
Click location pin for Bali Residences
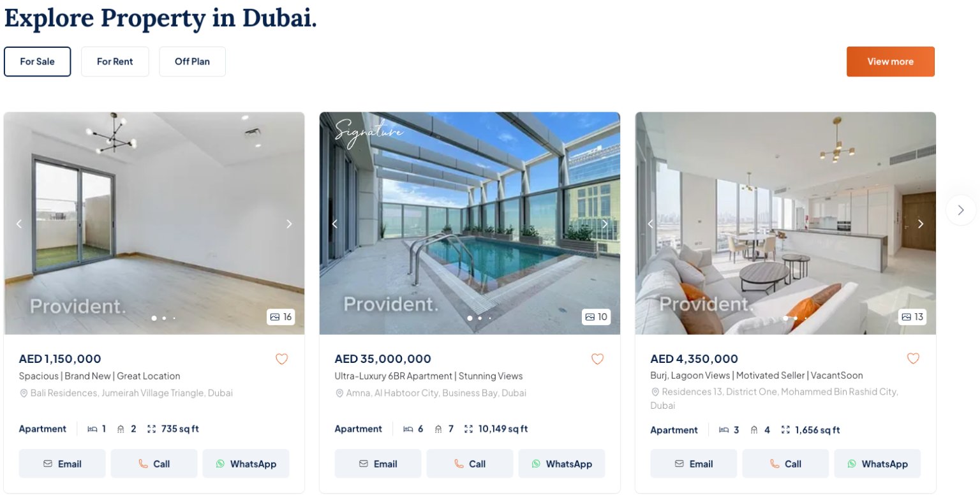tap(24, 393)
